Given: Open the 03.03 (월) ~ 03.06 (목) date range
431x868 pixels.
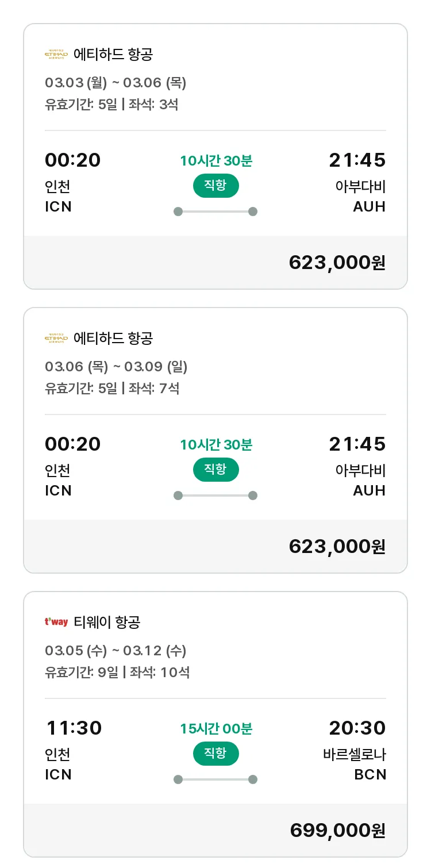Looking at the screenshot, I should [116, 83].
